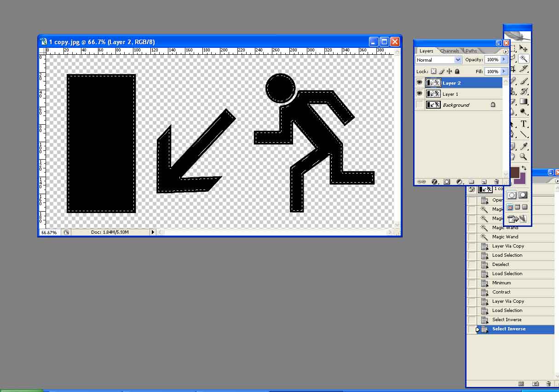559x392 pixels.
Task: Click the delete layer trash icon
Action: (x=496, y=182)
